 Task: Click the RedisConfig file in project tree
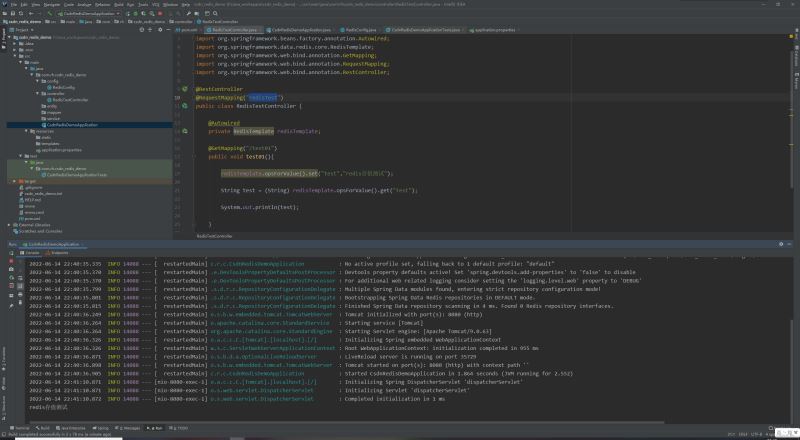[x=63, y=87]
